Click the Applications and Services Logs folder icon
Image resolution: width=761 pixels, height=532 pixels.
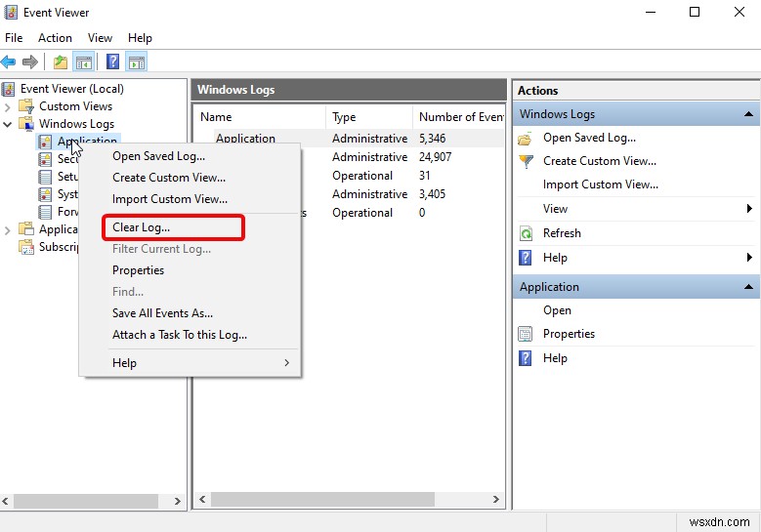point(26,228)
